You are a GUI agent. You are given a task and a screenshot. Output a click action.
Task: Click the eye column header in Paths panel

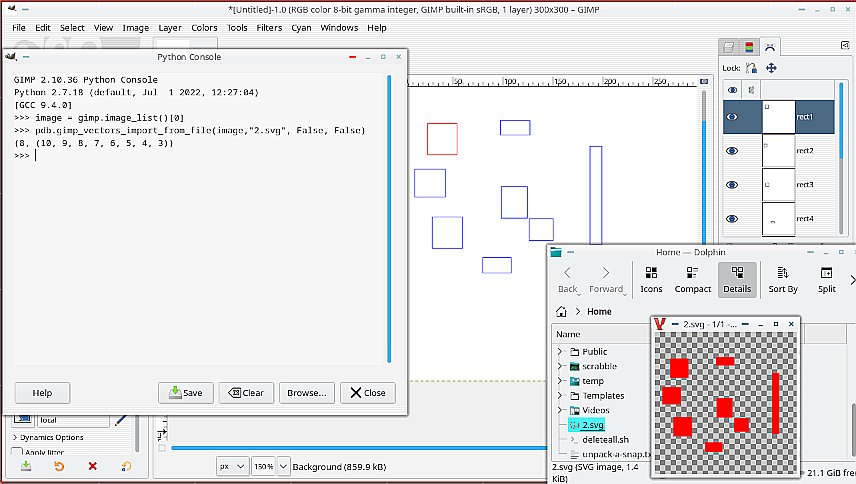pyautogui.click(x=732, y=90)
